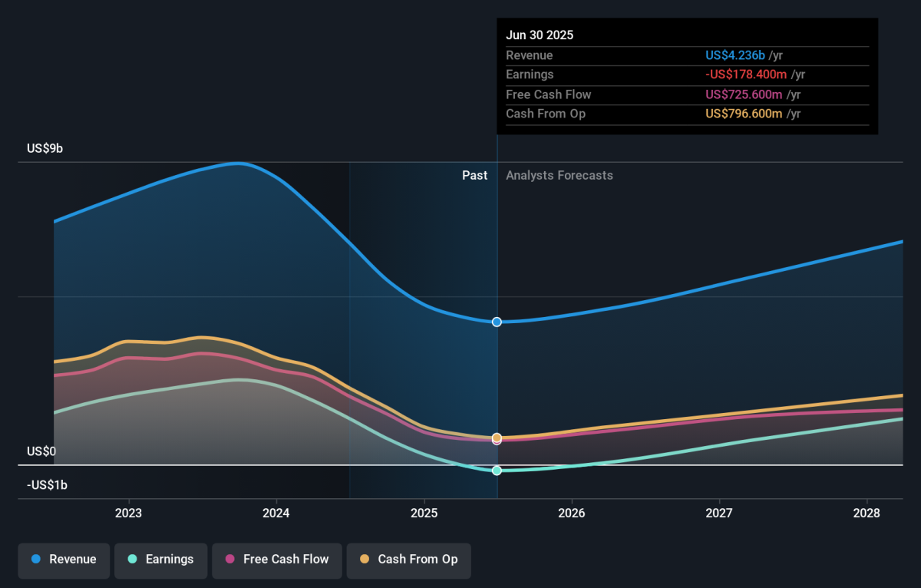The width and height of the screenshot is (921, 588).
Task: Toggle the Earnings series legend button
Action: click(x=160, y=560)
